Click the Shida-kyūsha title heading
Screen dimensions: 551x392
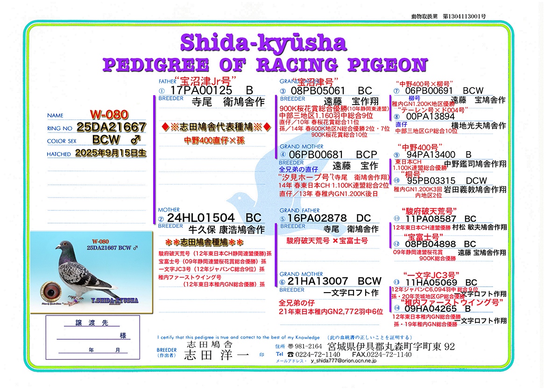coord(263,43)
